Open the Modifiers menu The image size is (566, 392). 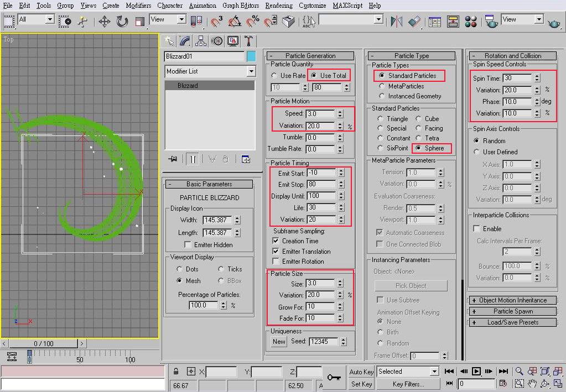tap(138, 6)
